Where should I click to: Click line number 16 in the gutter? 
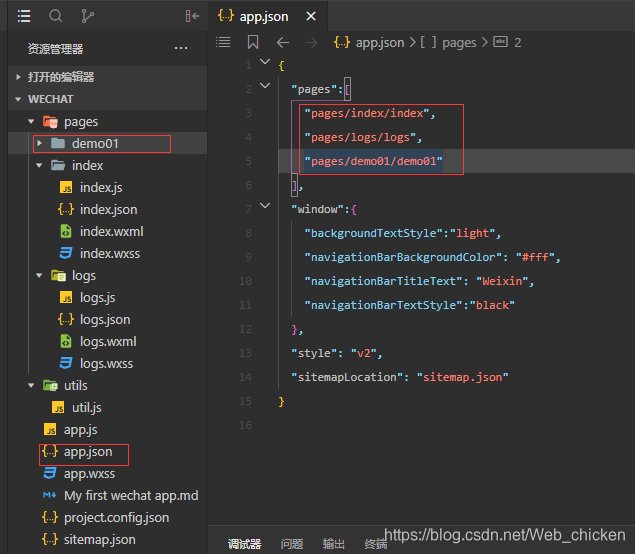245,425
